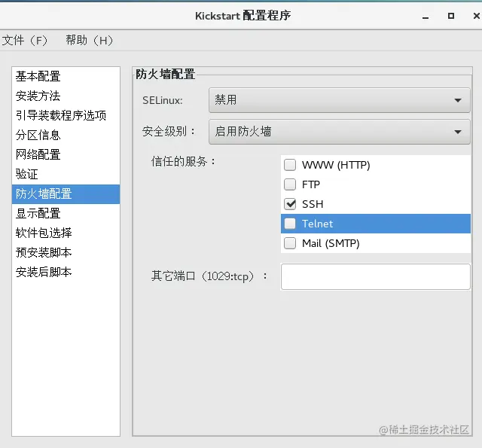Screen dimensions: 482x448
Task: Open 安全级别 dropdown showing 启用防火墙
Action: click(x=340, y=132)
